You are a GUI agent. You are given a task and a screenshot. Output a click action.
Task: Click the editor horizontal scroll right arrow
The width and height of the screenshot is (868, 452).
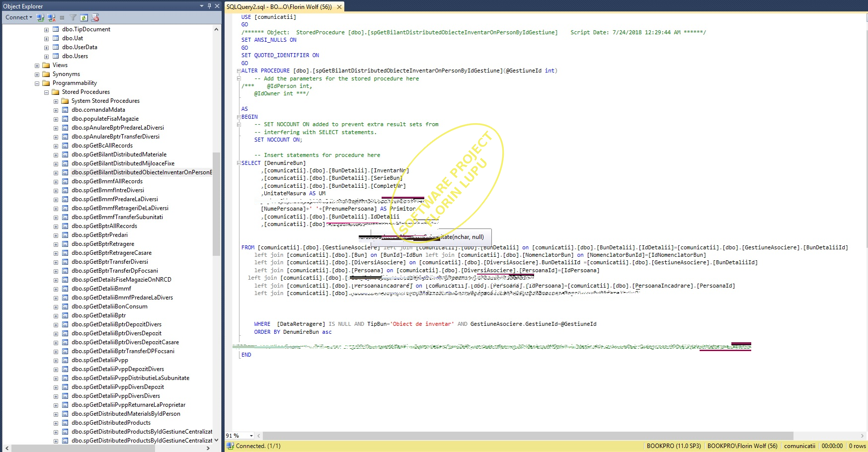[x=862, y=436]
